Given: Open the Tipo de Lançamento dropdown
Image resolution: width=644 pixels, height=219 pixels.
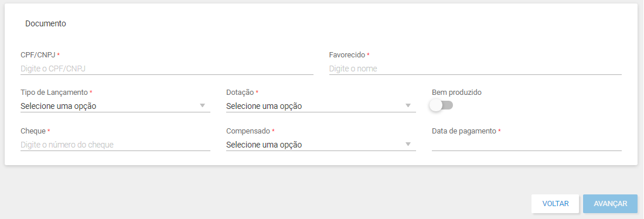Looking at the screenshot, I should 115,106.
